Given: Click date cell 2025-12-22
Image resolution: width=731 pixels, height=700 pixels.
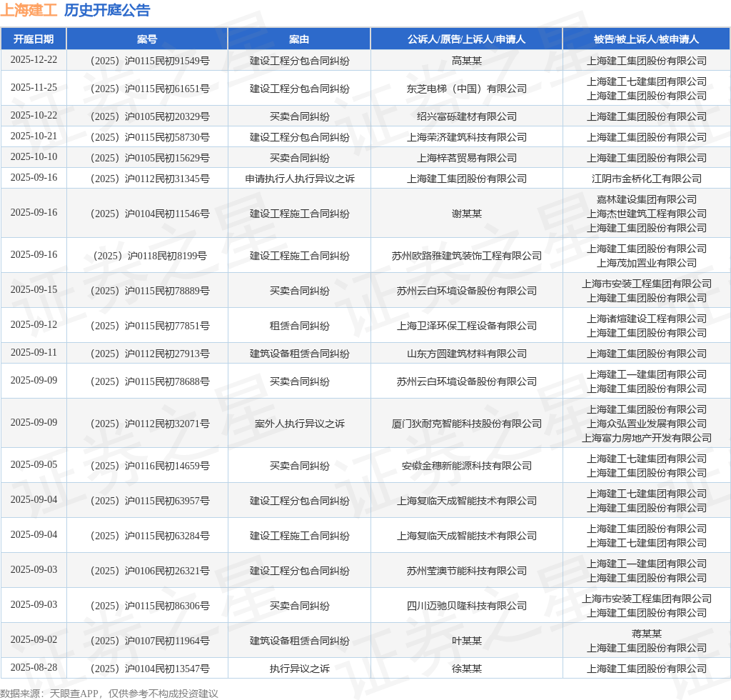Looking at the screenshot, I should [x=34, y=60].
